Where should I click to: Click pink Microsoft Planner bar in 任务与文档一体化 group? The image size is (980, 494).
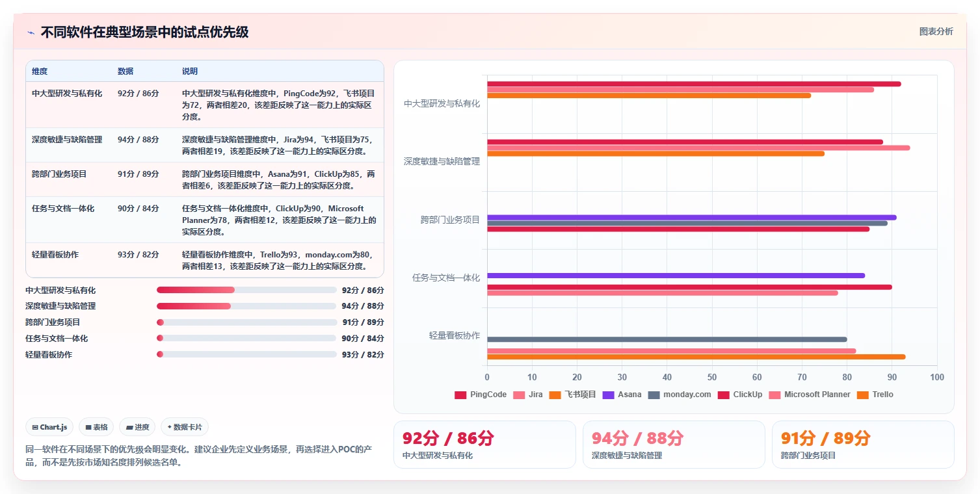pos(663,292)
